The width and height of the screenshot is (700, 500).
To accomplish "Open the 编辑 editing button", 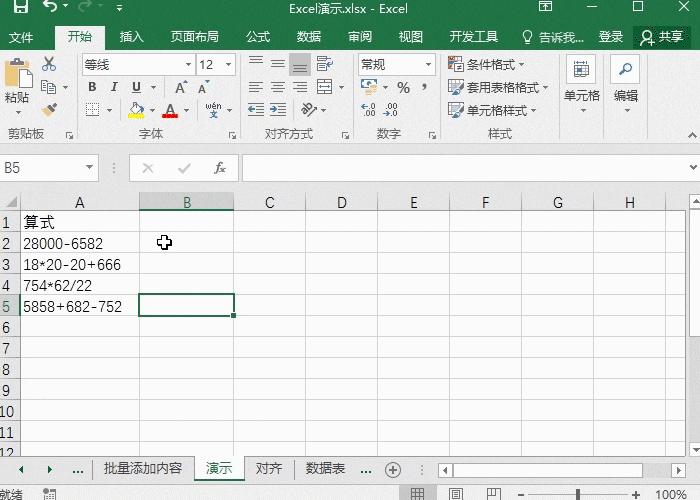I will (626, 85).
